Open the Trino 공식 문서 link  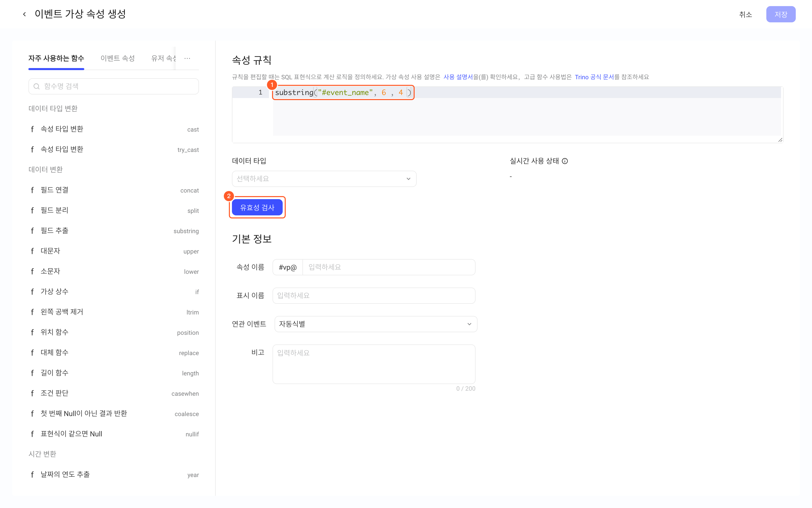tap(594, 77)
